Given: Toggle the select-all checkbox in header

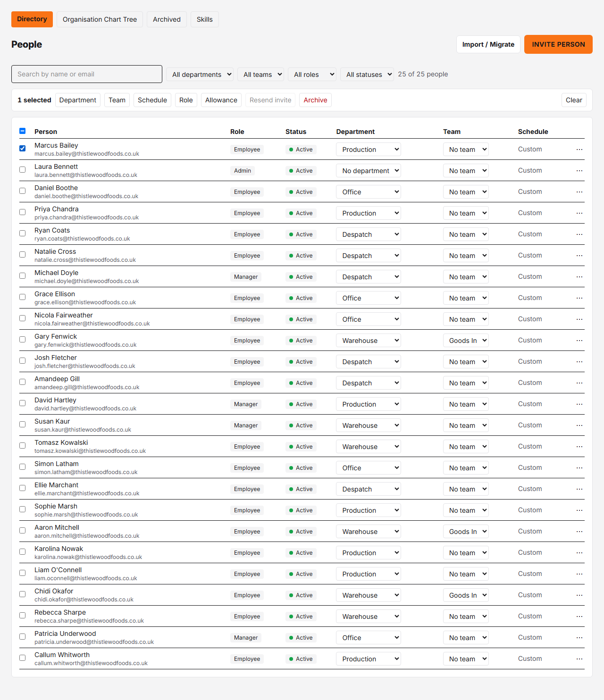Looking at the screenshot, I should pos(22,131).
